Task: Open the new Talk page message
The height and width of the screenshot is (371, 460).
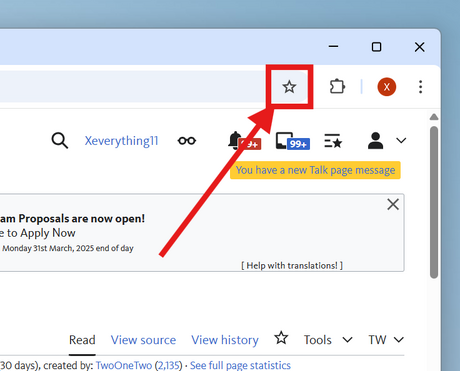Action: 315,170
